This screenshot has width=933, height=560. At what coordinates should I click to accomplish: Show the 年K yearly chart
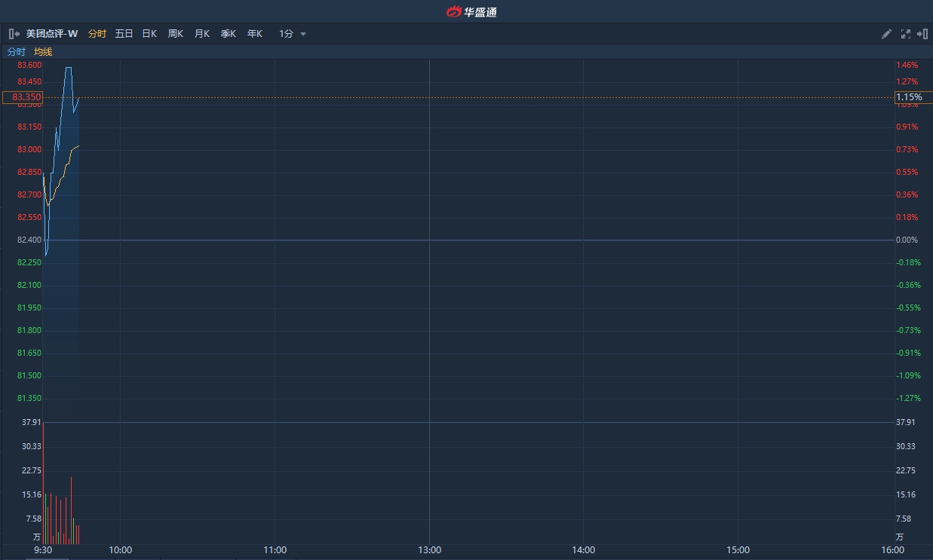(255, 34)
